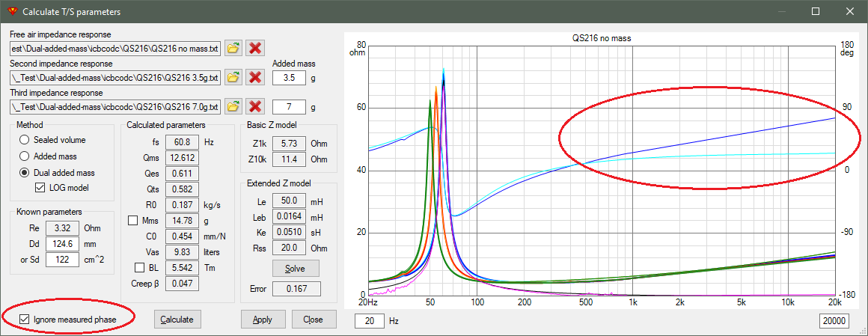Click the Dd value field

click(x=62, y=243)
